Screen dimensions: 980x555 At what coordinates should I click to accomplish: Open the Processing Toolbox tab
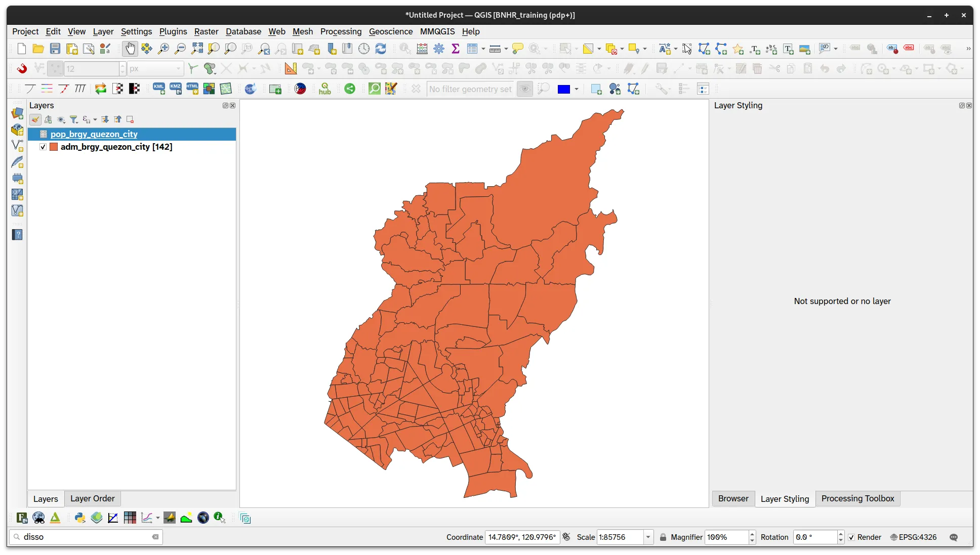pyautogui.click(x=858, y=498)
